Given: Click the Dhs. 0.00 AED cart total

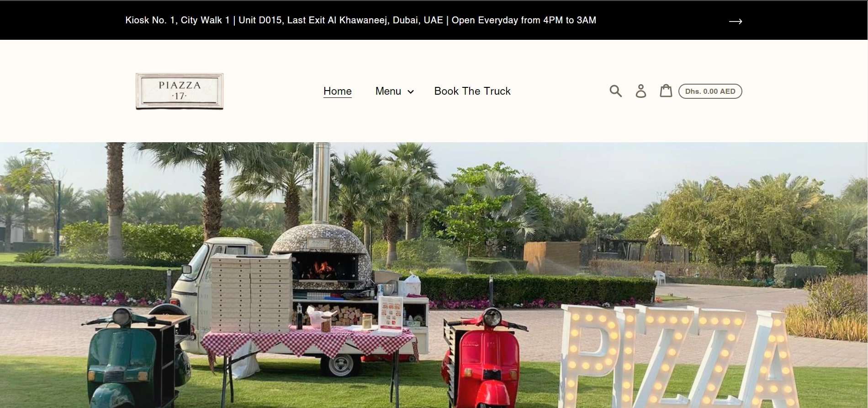Looking at the screenshot, I should coord(710,91).
